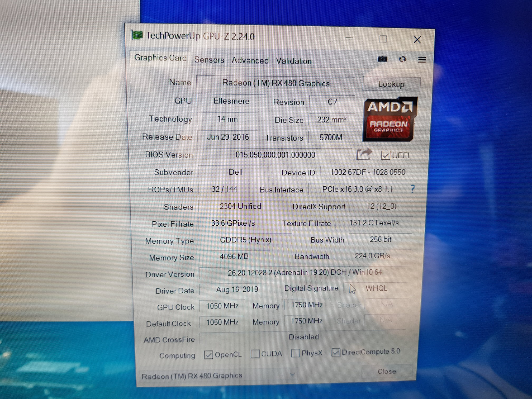Click the Technology value 14 nm
The height and width of the screenshot is (399, 532).
pos(227,119)
